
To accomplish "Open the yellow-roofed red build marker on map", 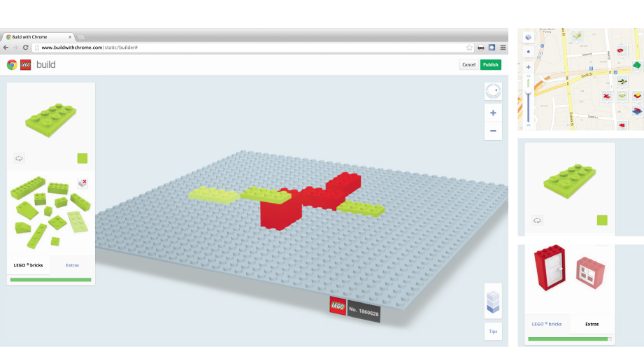I will click(637, 96).
